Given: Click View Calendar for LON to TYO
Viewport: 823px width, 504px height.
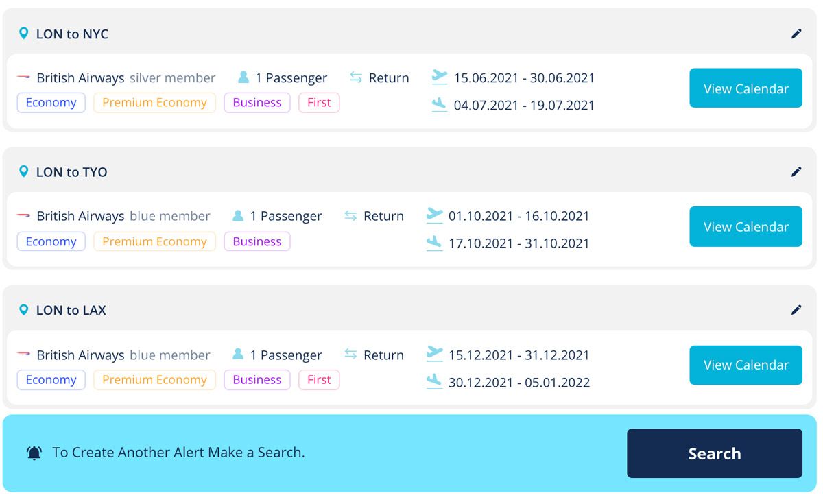Looking at the screenshot, I should tap(746, 226).
